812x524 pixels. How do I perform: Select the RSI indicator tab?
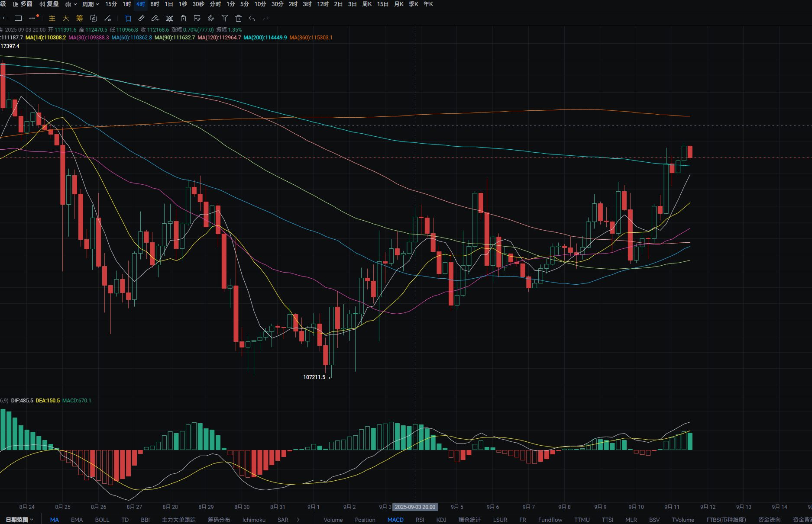point(420,520)
